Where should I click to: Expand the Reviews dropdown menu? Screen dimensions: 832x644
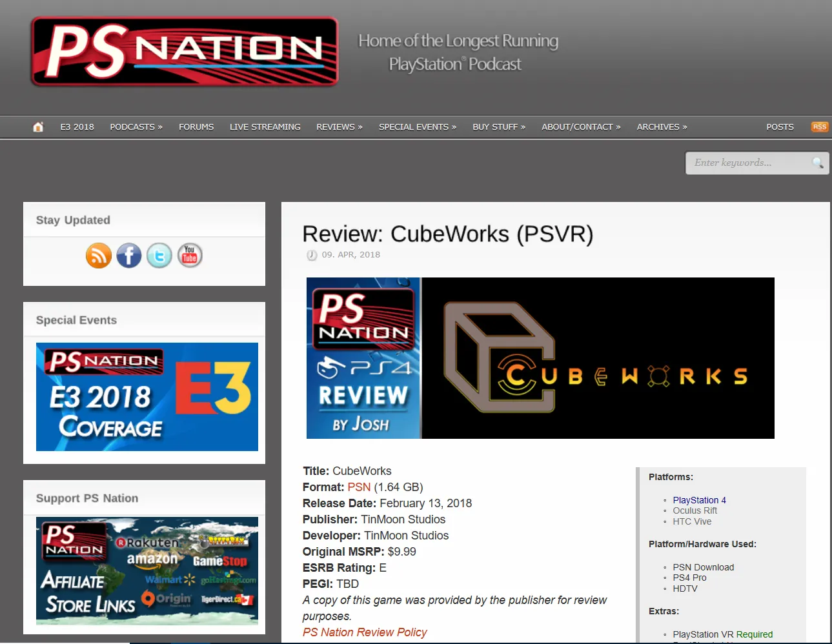click(x=339, y=127)
